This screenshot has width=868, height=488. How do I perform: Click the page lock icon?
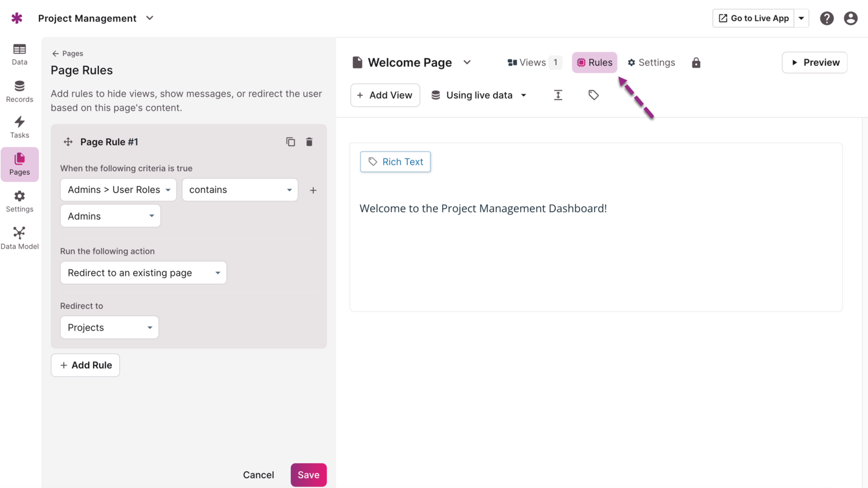coord(696,62)
